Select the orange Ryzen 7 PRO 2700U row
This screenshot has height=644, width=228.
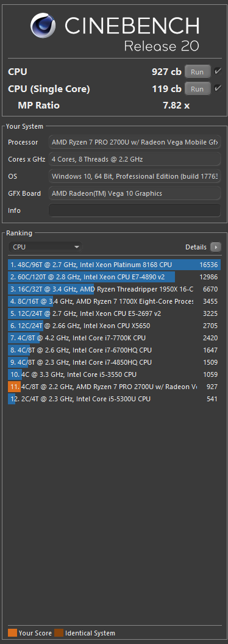point(114,387)
